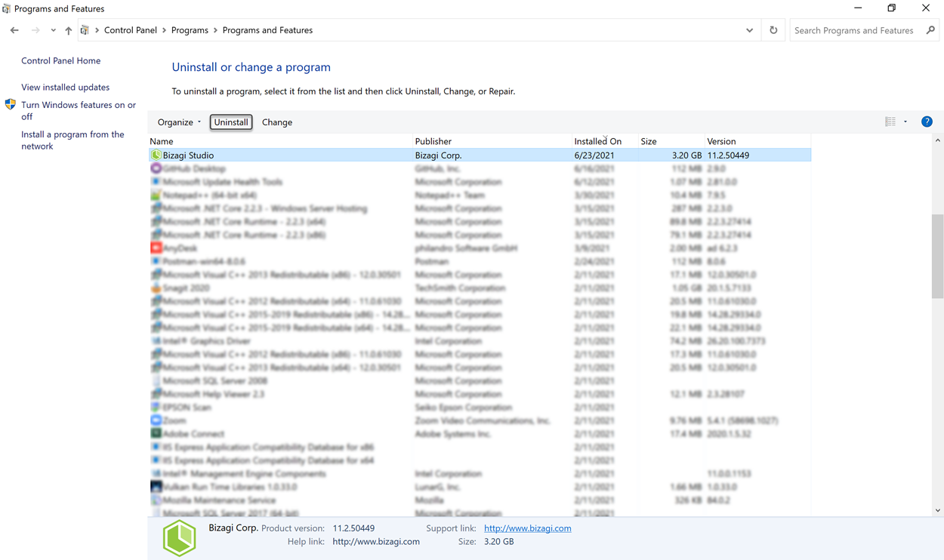The image size is (944, 560).
Task: Navigate to Programs breadcrumb
Action: coord(190,30)
